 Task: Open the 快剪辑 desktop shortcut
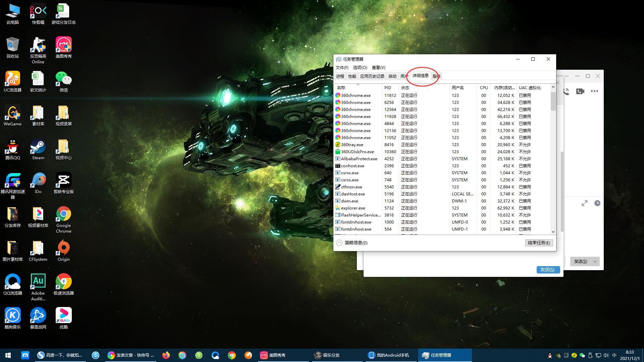(38, 14)
